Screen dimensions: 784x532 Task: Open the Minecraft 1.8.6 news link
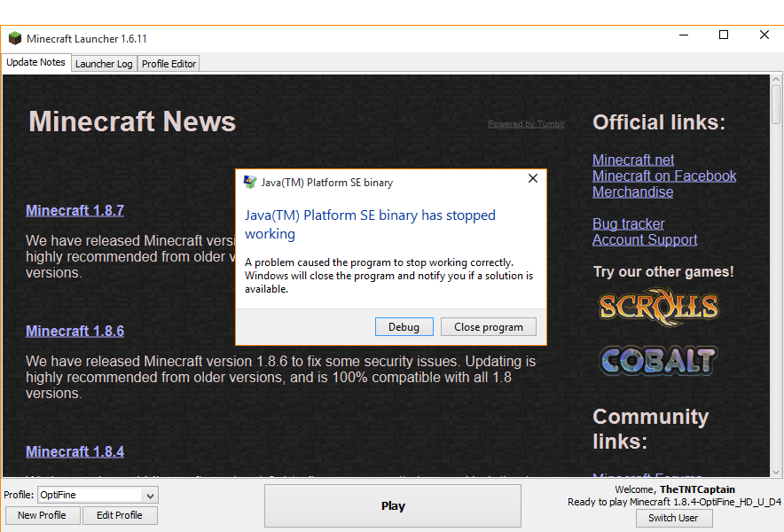(x=75, y=331)
